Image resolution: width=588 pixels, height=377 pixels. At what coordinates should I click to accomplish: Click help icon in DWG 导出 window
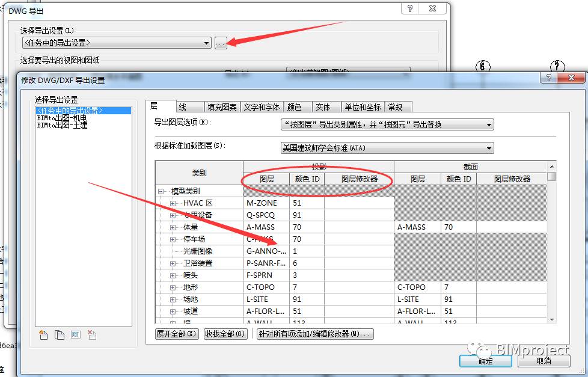coord(410,8)
